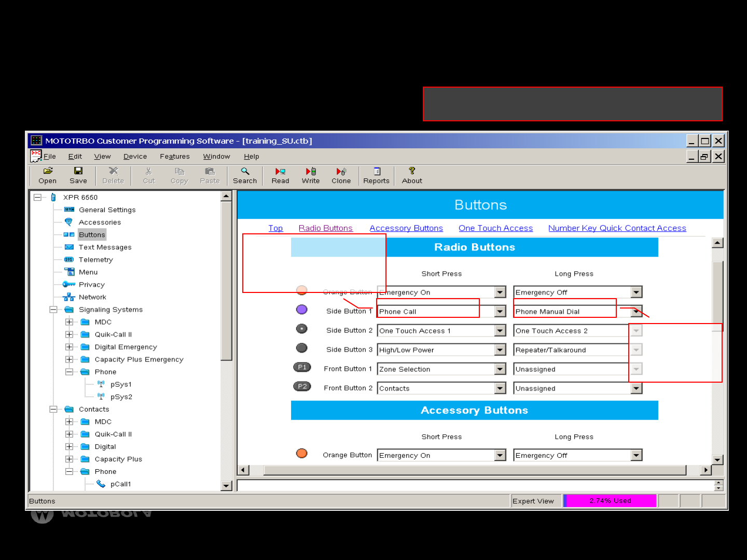The image size is (747, 560).
Task: Open Front Button 2 short press dropdown
Action: (x=500, y=388)
